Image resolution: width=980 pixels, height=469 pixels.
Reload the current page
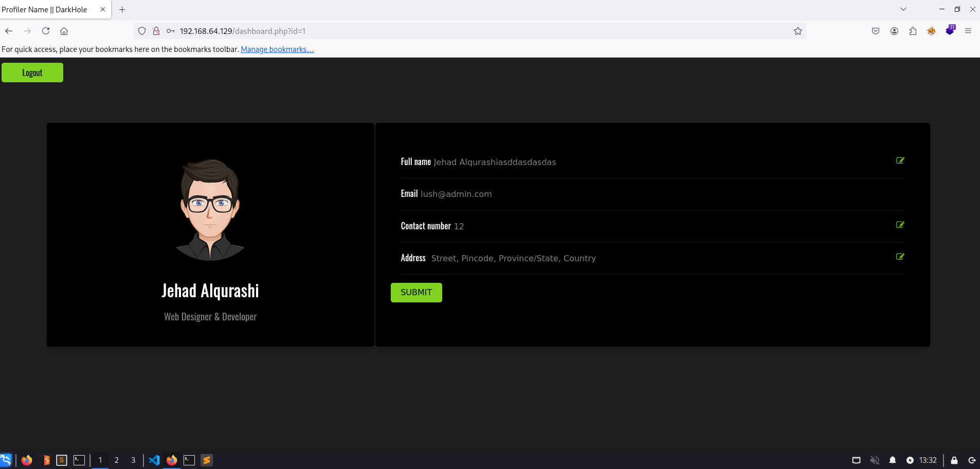pyautogui.click(x=46, y=31)
